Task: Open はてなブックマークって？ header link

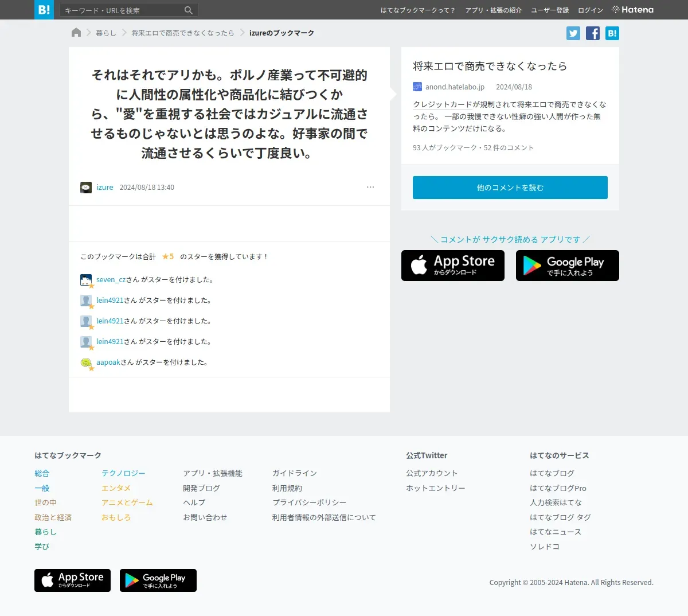Action: [x=418, y=10]
